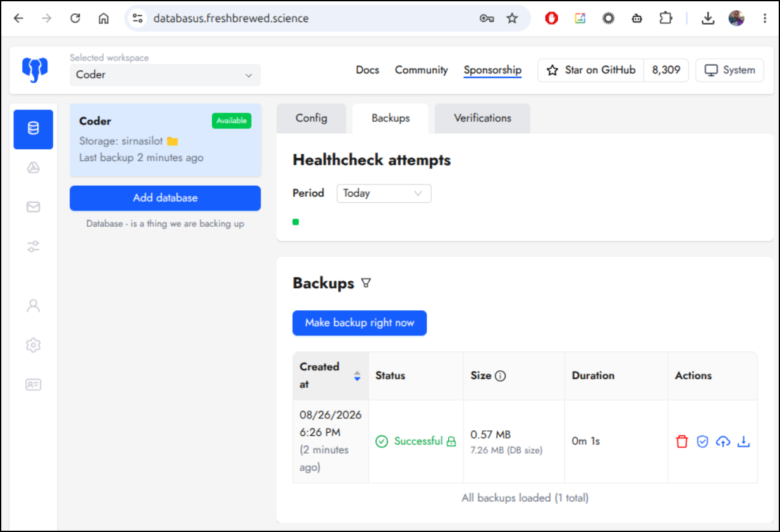Expand the Period Today dropdown

[384, 193]
